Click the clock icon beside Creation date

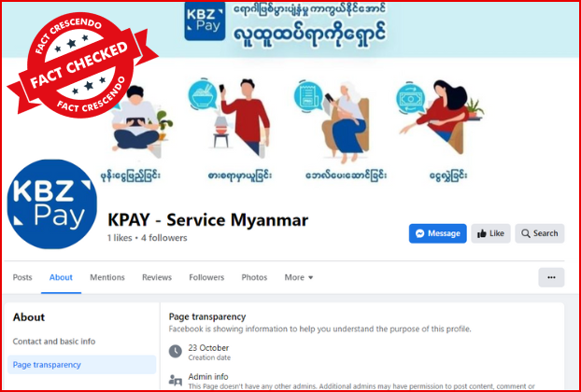(x=176, y=351)
